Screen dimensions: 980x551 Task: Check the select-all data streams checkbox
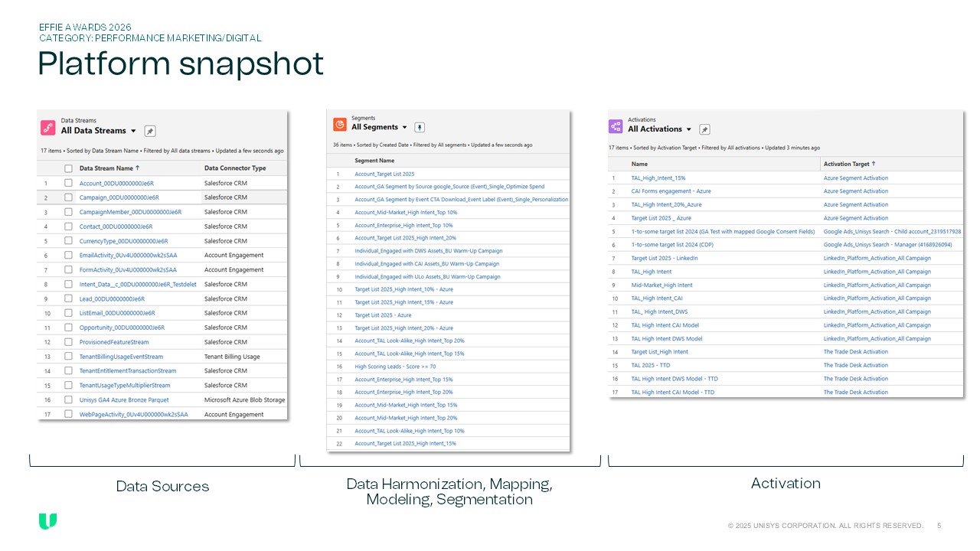coord(68,168)
